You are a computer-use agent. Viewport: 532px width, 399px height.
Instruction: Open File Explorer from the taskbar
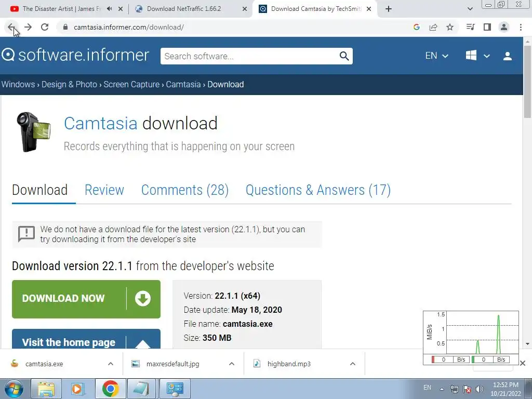[46, 389]
